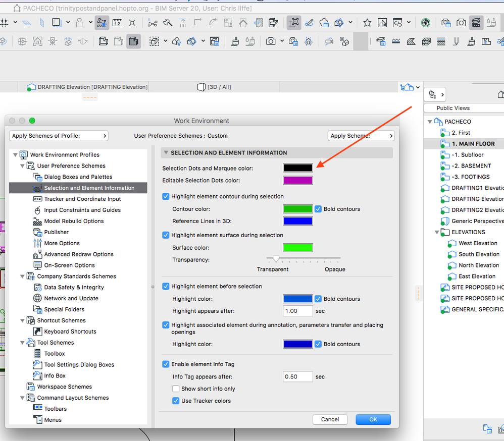This screenshot has width=504, height=441.
Task: Click the globe icon in toolbar
Action: tap(425, 23)
